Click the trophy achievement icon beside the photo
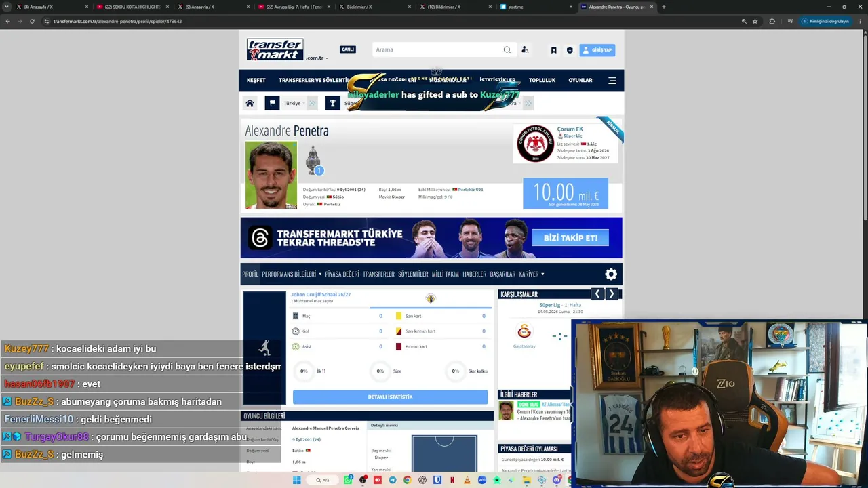This screenshot has width=868, height=488. (x=313, y=161)
